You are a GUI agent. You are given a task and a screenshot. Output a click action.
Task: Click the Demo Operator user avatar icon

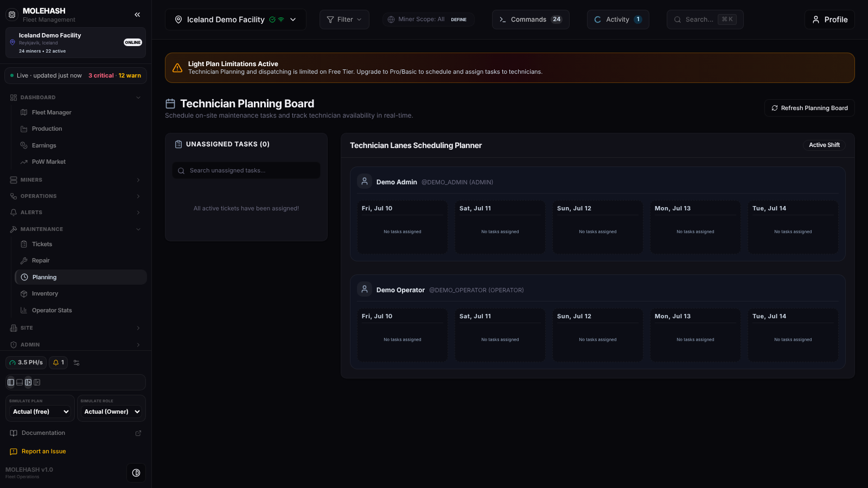365,290
